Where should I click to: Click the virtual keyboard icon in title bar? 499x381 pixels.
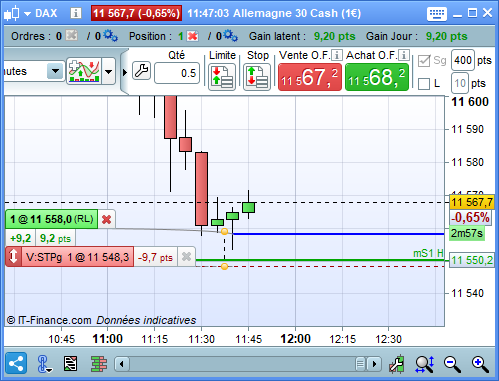click(x=437, y=14)
